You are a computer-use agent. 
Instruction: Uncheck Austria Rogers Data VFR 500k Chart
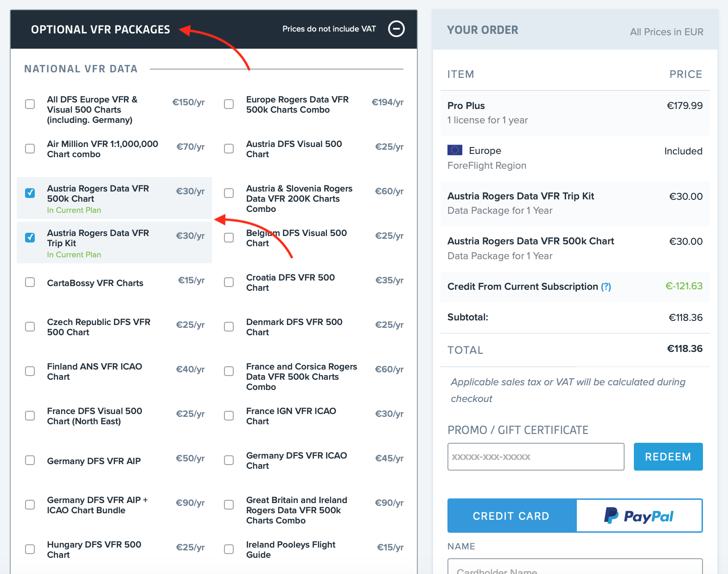click(30, 193)
